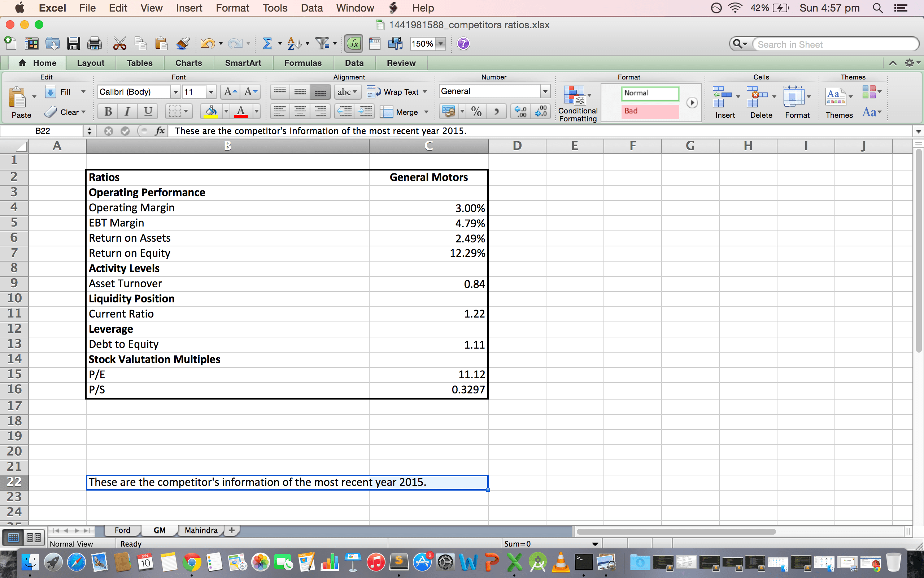This screenshot has width=924, height=578.
Task: Click the Bad cell style
Action: (x=650, y=111)
